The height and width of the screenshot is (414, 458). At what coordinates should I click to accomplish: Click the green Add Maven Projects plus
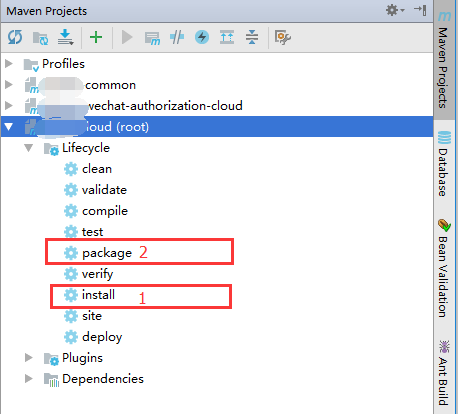(x=96, y=37)
